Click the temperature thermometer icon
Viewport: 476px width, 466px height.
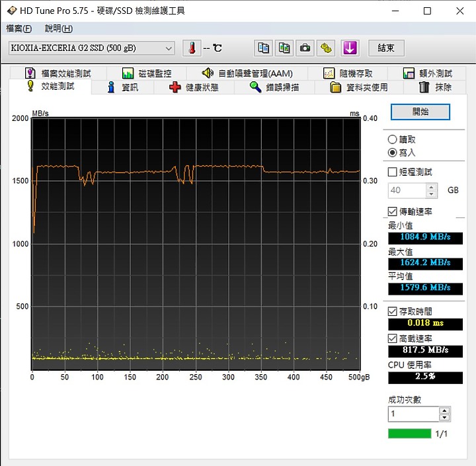[192, 48]
